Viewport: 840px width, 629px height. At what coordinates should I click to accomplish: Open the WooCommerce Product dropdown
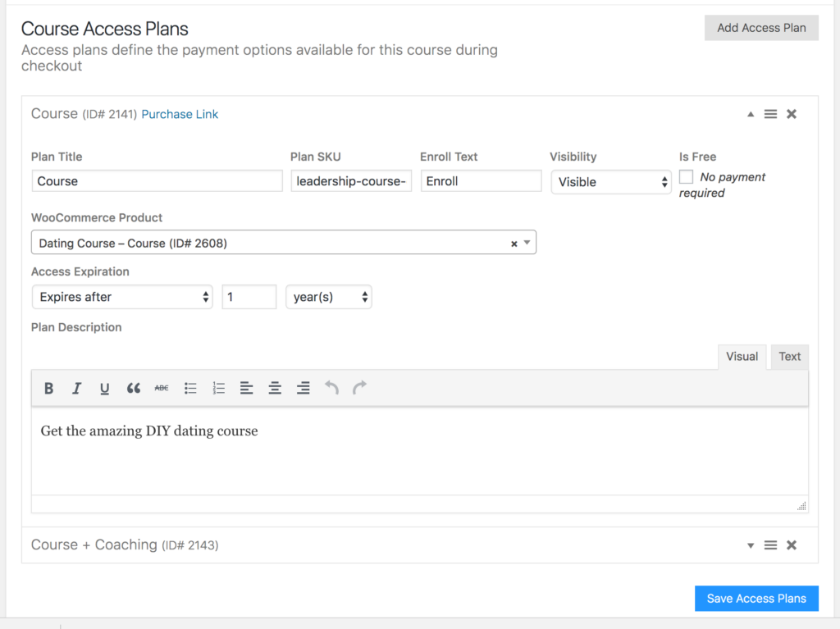[x=527, y=243]
